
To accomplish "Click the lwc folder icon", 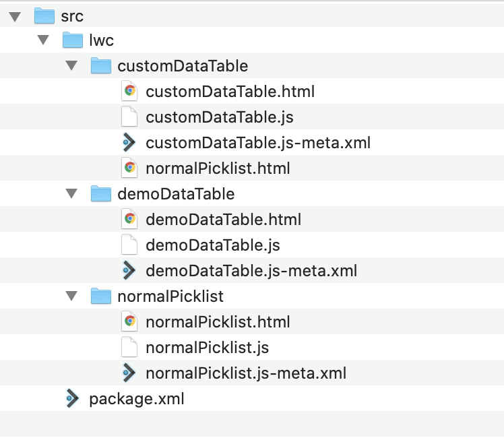I will 73,40.
